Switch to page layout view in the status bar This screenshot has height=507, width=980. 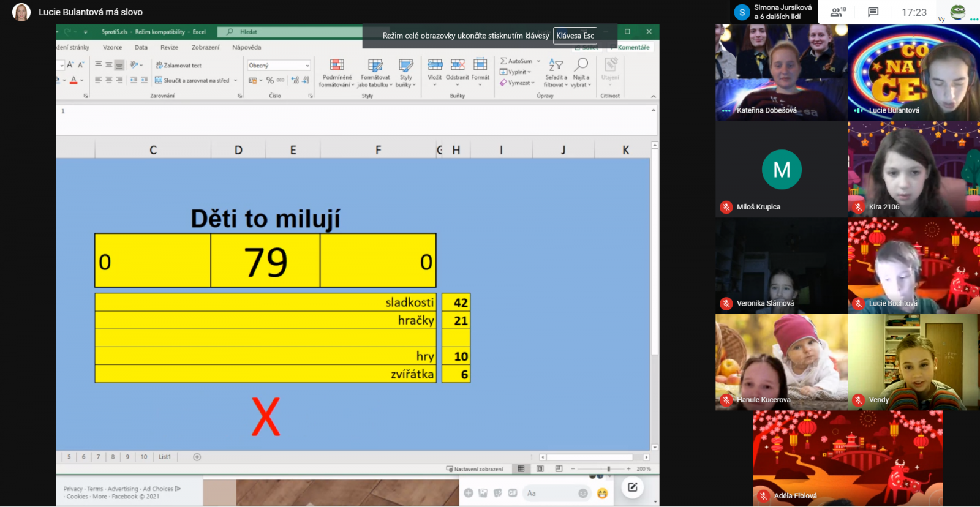point(540,469)
